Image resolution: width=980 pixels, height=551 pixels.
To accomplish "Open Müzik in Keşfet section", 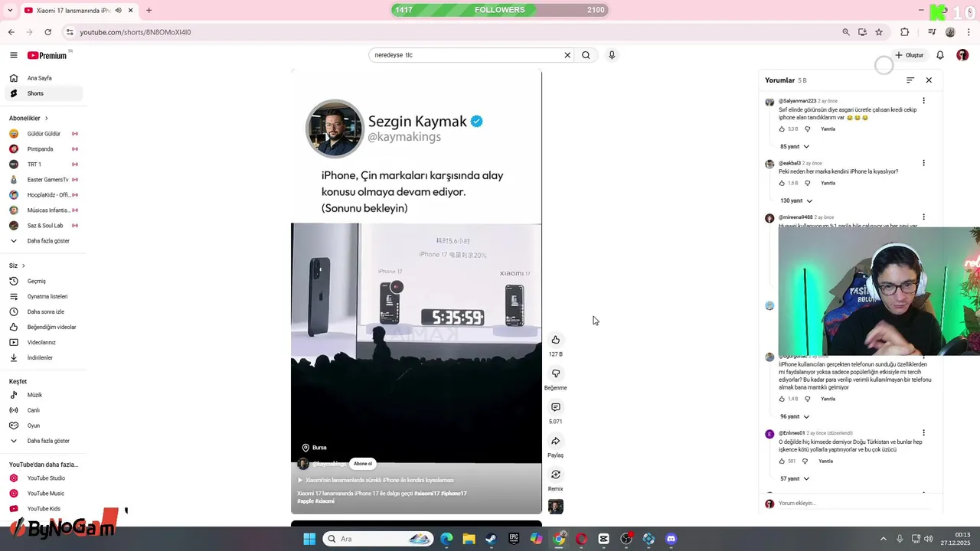I will (43, 395).
